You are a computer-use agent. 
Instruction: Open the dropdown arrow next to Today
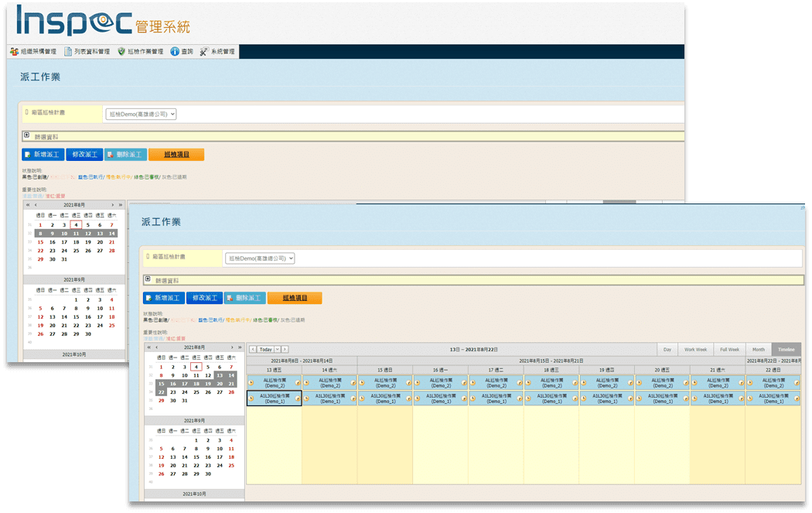tap(277, 350)
